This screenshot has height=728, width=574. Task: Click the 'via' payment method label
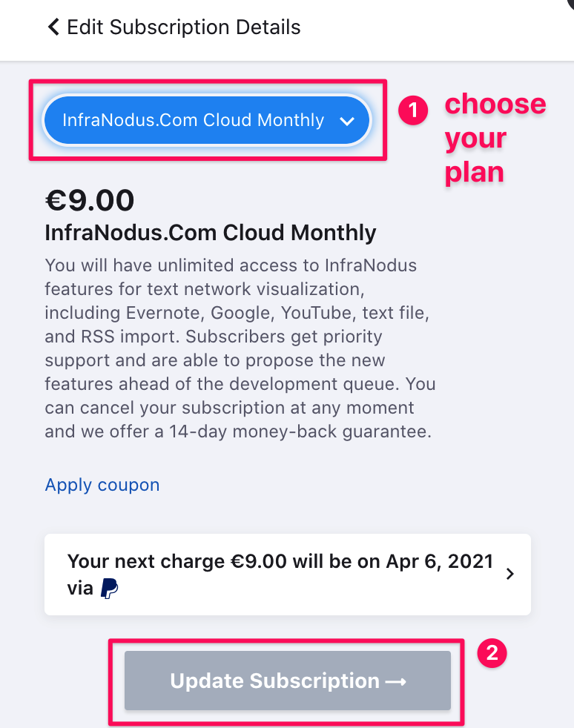[x=80, y=588]
